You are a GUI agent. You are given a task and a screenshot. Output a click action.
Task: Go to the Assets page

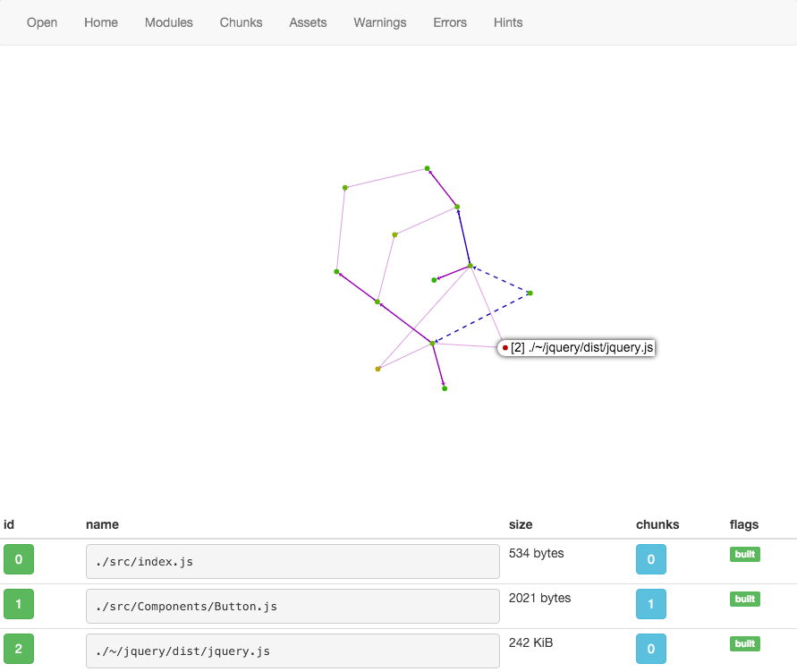(x=308, y=22)
